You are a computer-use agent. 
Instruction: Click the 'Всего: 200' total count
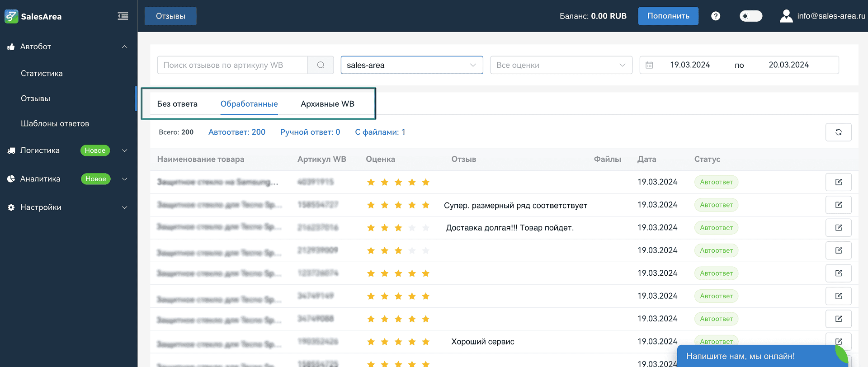point(176,132)
